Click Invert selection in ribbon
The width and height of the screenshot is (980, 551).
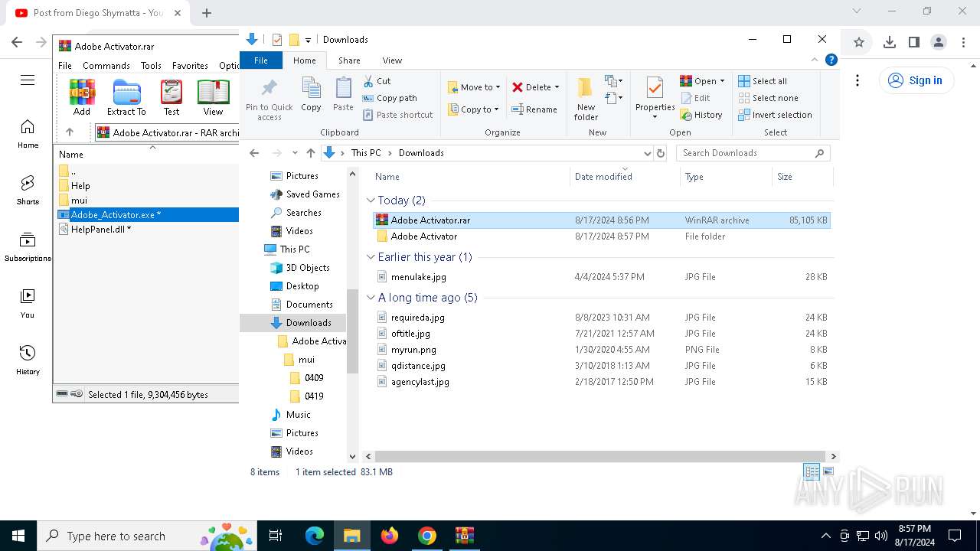[775, 115]
